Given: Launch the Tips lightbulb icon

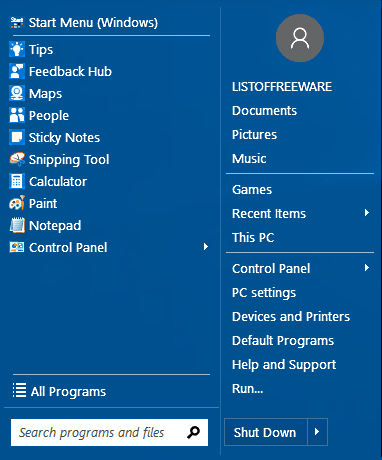Looking at the screenshot, I should [17, 49].
